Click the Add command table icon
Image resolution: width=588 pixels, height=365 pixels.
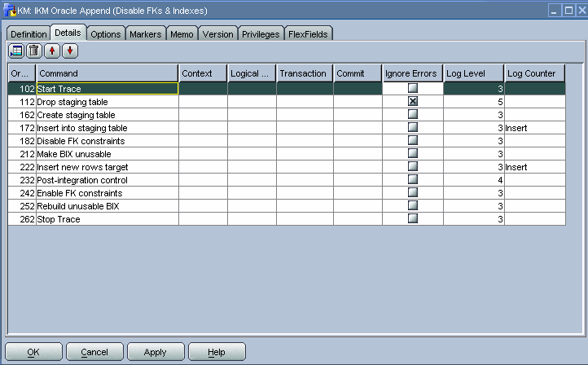click(x=16, y=51)
